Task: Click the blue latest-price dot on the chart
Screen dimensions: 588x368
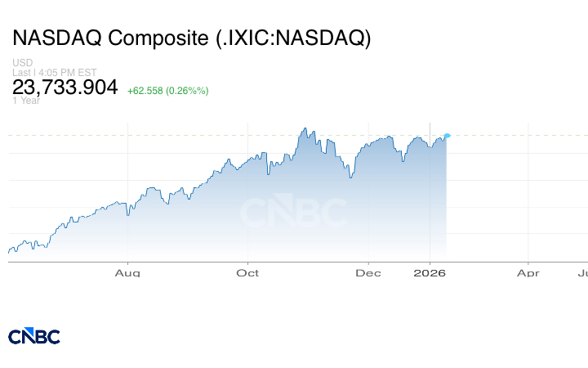Action: point(447,135)
